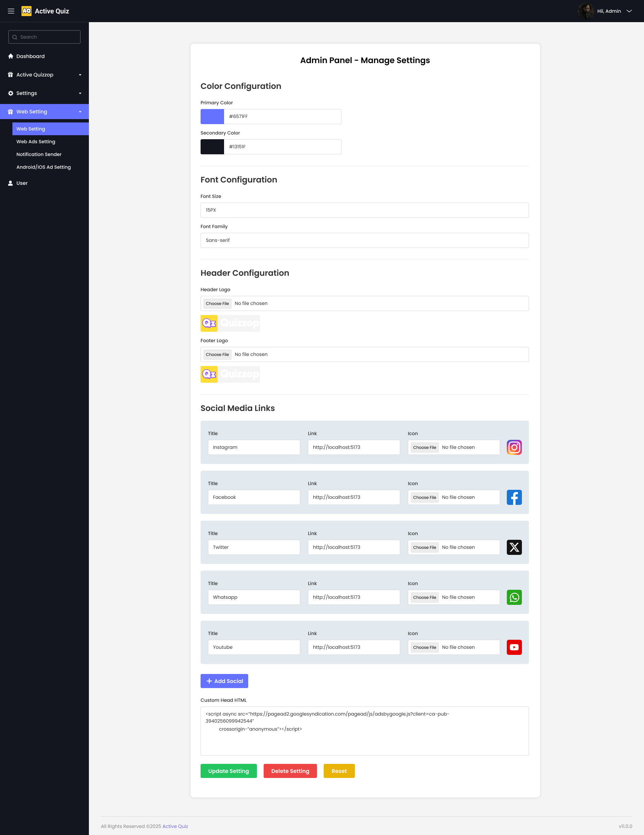Click the Youtube title field
The height and width of the screenshot is (835, 644).
(254, 647)
